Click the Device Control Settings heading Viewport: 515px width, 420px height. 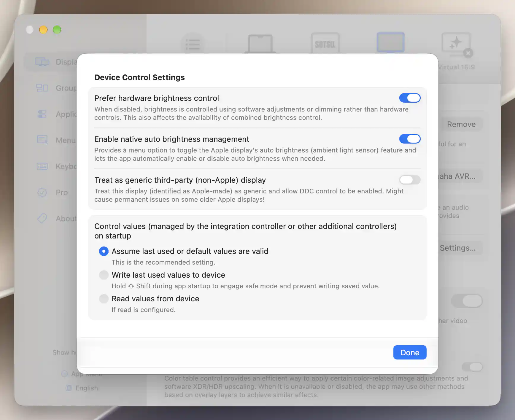(139, 77)
